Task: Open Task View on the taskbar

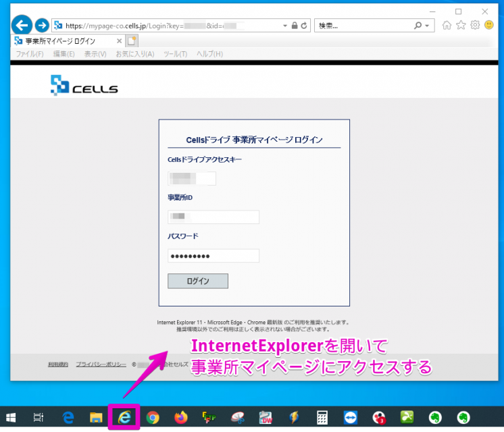Action: click(x=39, y=418)
